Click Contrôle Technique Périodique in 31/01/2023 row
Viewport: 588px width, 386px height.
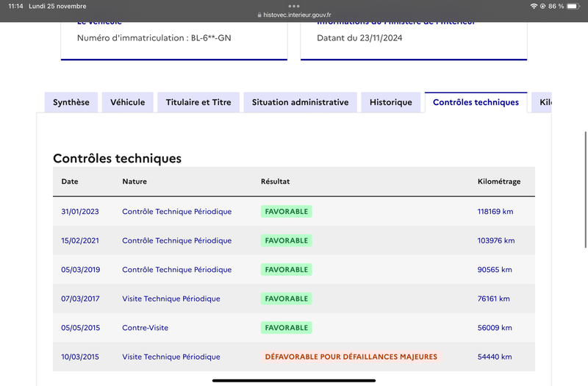click(x=176, y=212)
